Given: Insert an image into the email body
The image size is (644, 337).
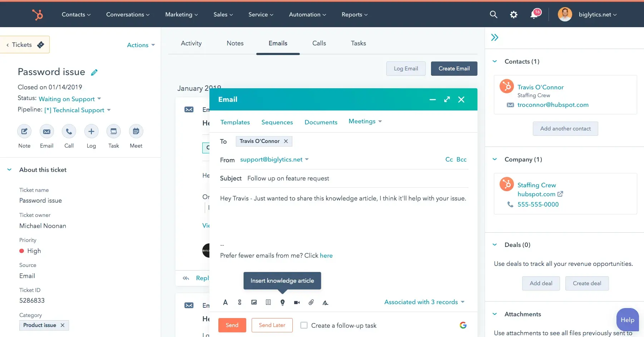Looking at the screenshot, I should (254, 302).
